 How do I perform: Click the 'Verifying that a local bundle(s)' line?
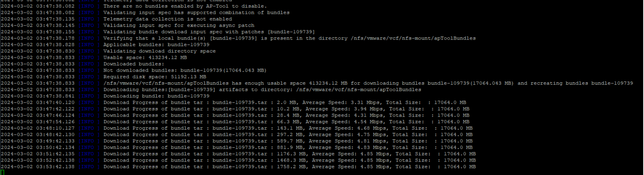tap(289, 38)
